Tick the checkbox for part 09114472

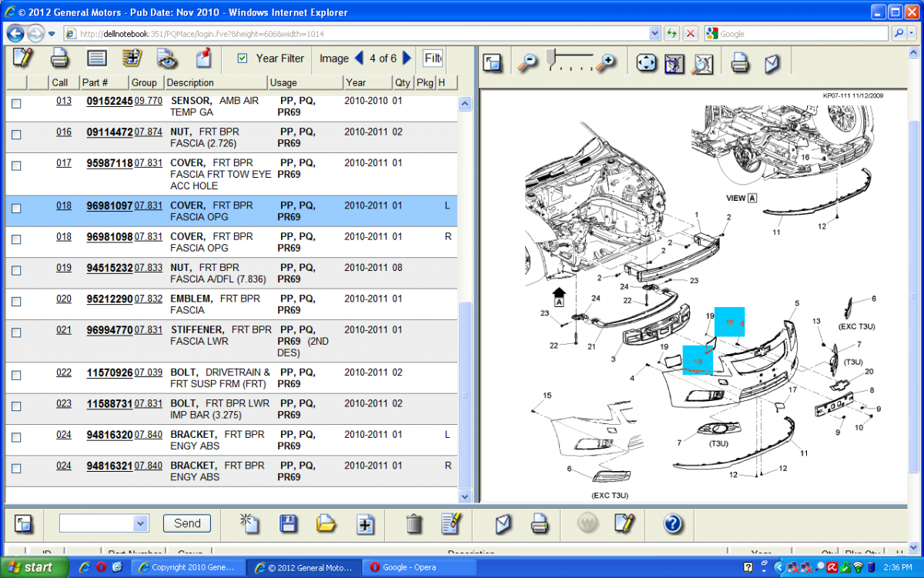point(16,135)
